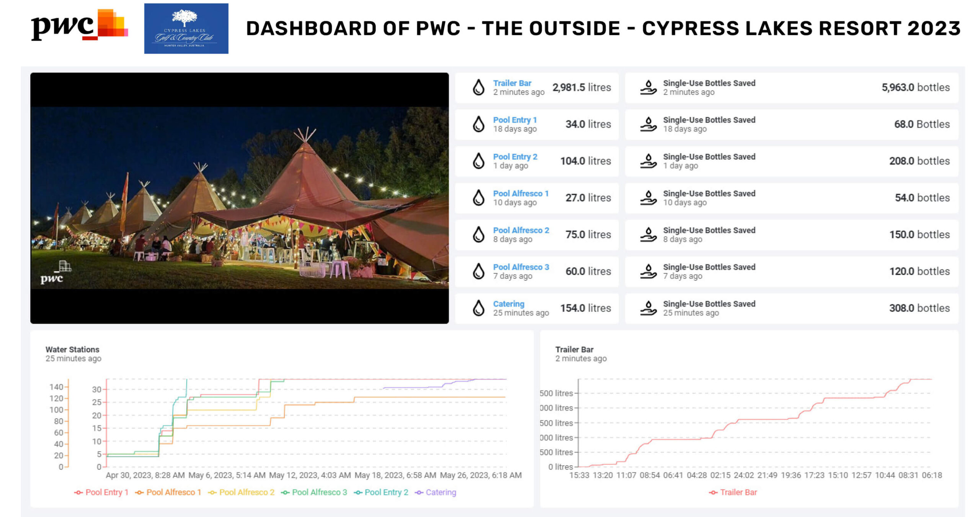Toggle Pool Alfresco 2 series in chart legend
The height and width of the screenshot is (517, 980).
click(x=241, y=492)
